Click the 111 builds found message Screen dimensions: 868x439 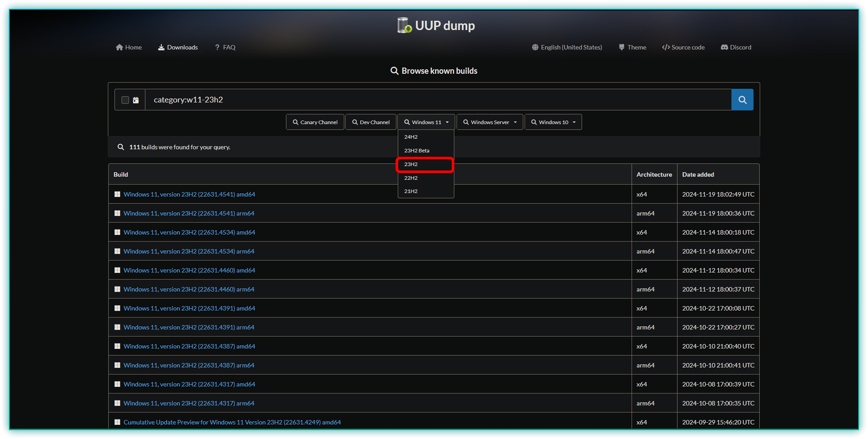pos(180,147)
